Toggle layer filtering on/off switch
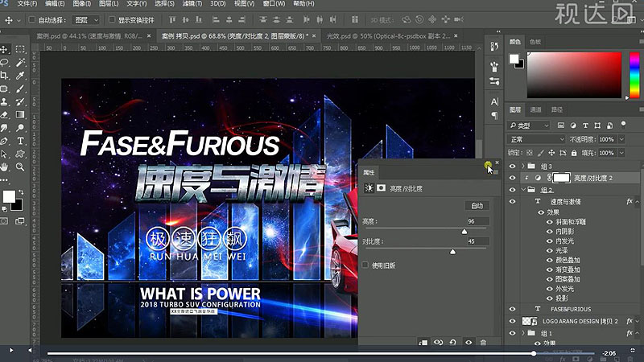Image resolution: width=644 pixels, height=362 pixels. click(623, 125)
